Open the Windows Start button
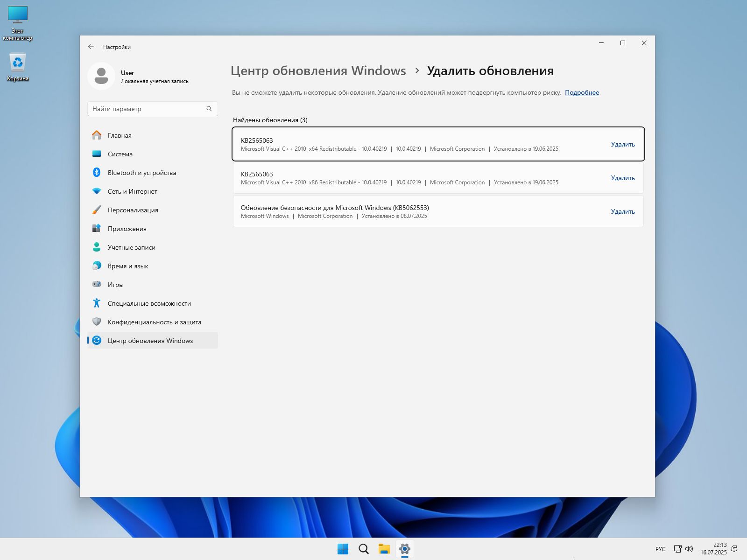Image resolution: width=747 pixels, height=560 pixels. pos(343,549)
